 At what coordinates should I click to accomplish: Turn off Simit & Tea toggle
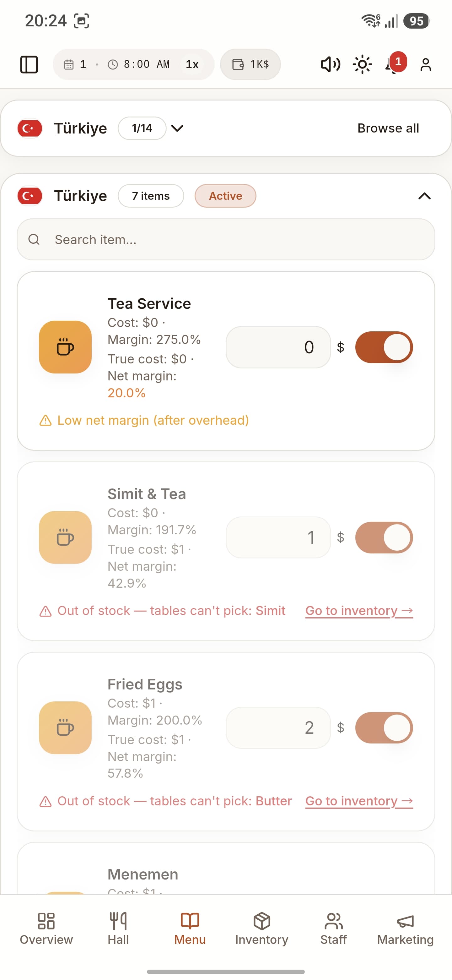384,537
